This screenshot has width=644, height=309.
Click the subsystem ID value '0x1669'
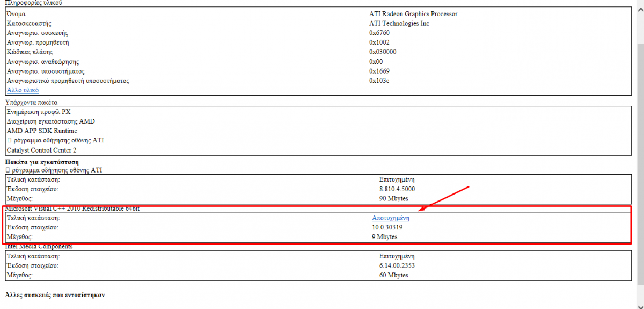coord(379,71)
